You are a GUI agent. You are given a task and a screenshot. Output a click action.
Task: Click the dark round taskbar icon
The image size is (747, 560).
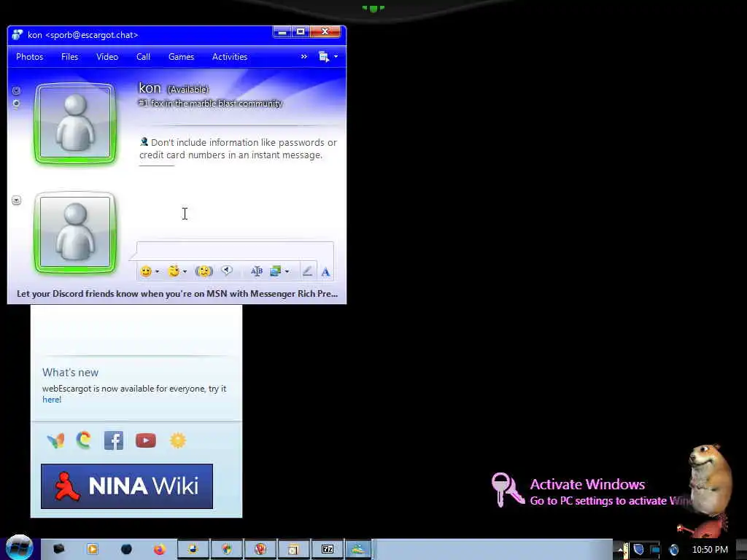point(126,550)
